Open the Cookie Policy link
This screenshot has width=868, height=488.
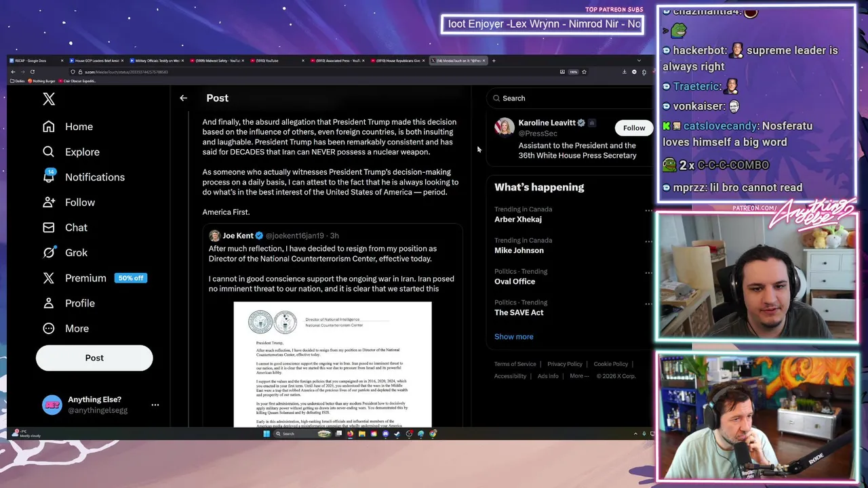coord(611,364)
